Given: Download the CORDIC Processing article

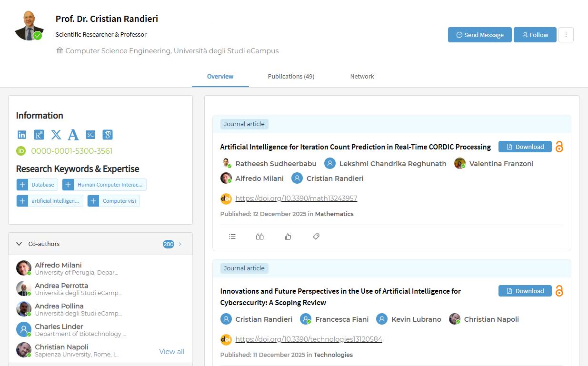Looking at the screenshot, I should [525, 147].
